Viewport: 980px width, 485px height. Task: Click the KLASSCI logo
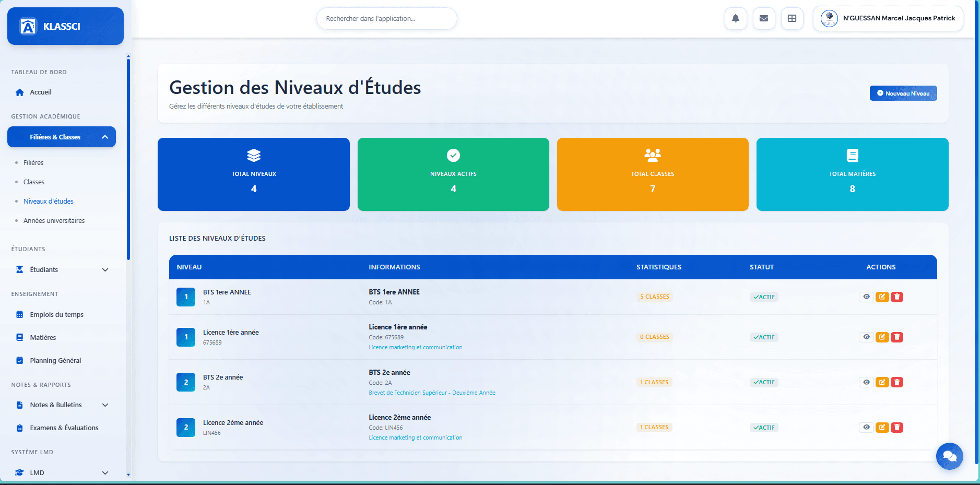point(65,26)
